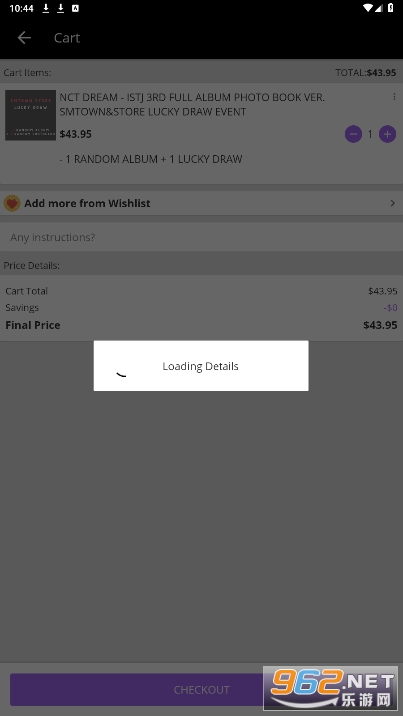Open the three-dot menu for the cart item

point(394,97)
